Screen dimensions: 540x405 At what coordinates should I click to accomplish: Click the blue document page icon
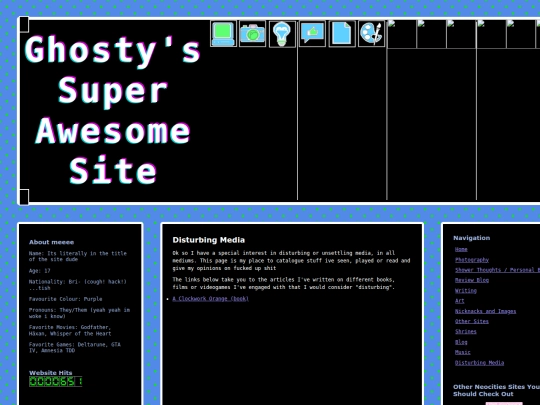342,33
